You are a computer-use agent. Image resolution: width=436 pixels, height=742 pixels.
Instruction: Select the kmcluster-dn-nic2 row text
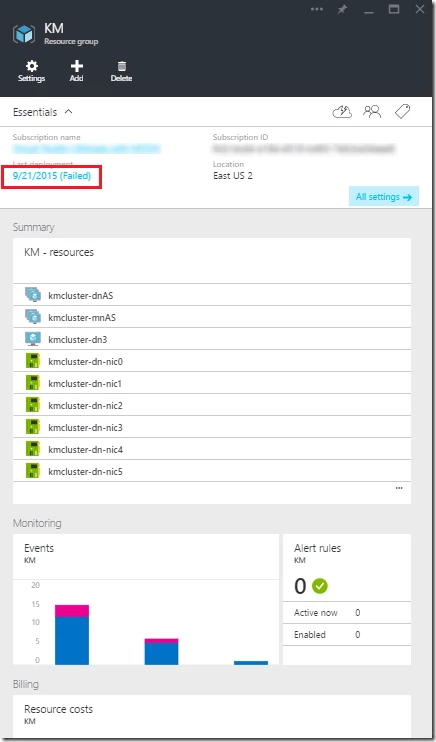[85, 406]
